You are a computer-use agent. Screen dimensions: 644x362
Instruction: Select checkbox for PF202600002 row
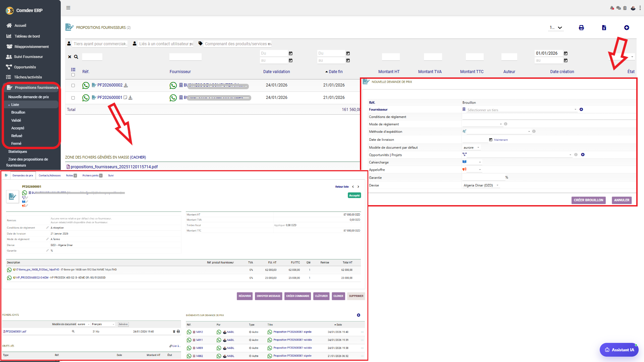(x=73, y=85)
